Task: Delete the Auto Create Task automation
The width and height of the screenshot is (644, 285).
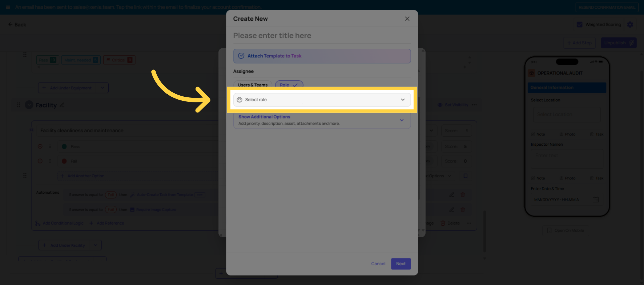Action: tap(463, 195)
